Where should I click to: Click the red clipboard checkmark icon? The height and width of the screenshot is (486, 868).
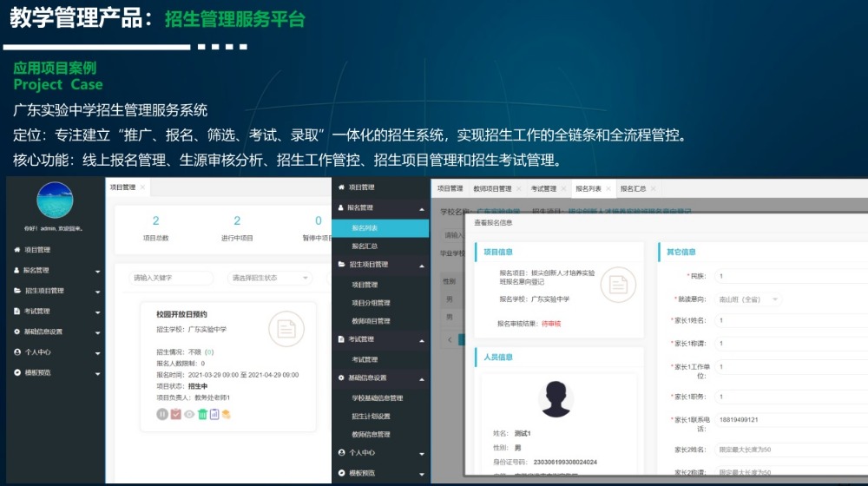point(175,414)
